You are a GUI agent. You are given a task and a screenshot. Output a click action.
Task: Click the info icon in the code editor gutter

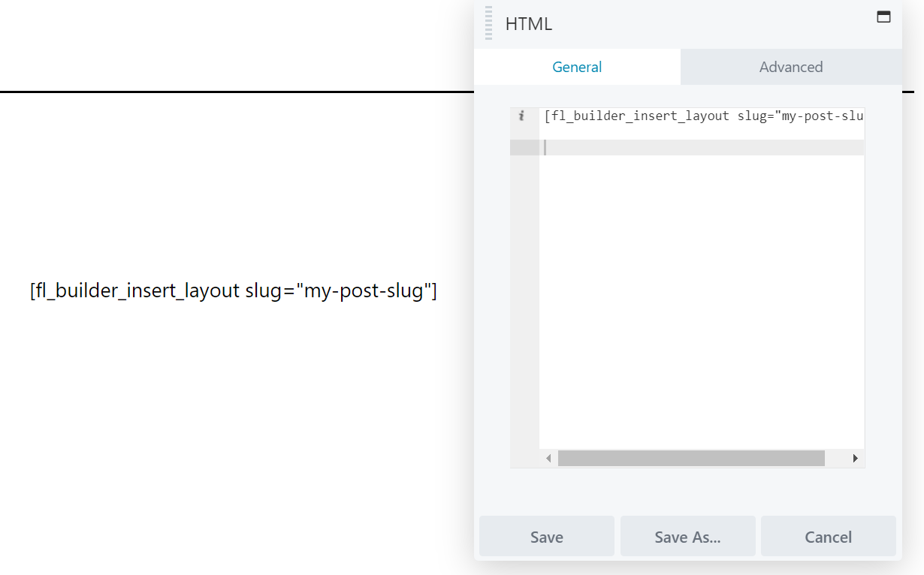pyautogui.click(x=522, y=116)
